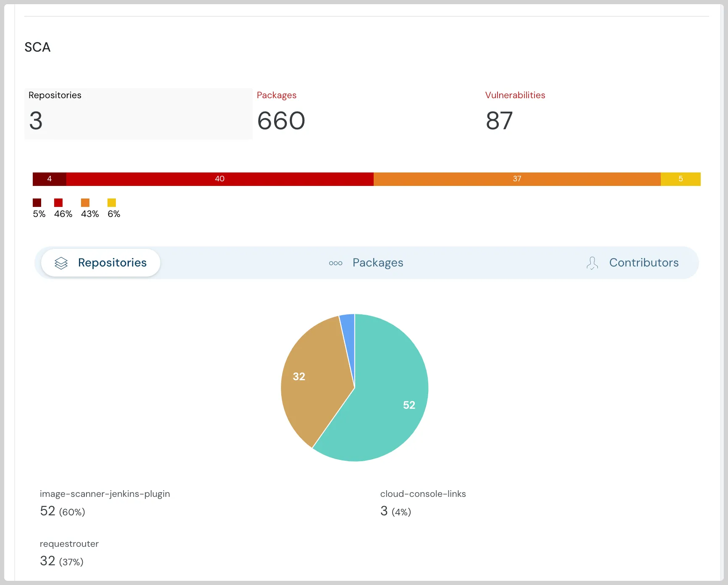Click the orange severity bar segment labeled 37
This screenshot has width=728, height=585.
(517, 179)
